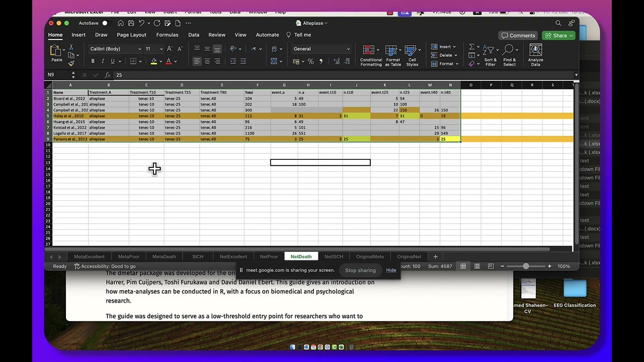Switch to Page Layout view in status bar

coord(477,266)
